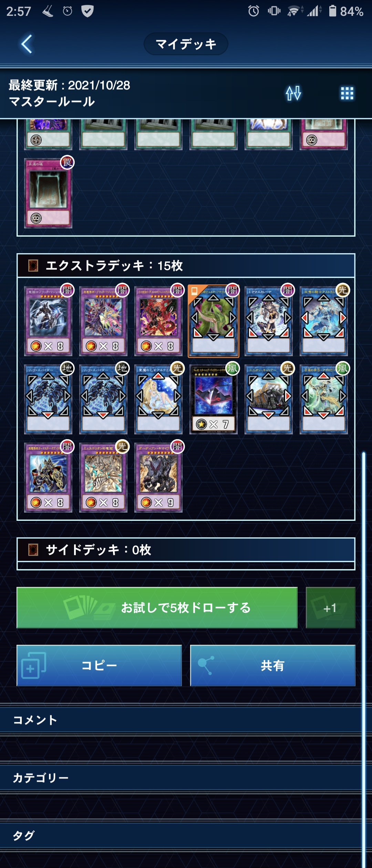Tap the back arrow icon

(x=27, y=44)
